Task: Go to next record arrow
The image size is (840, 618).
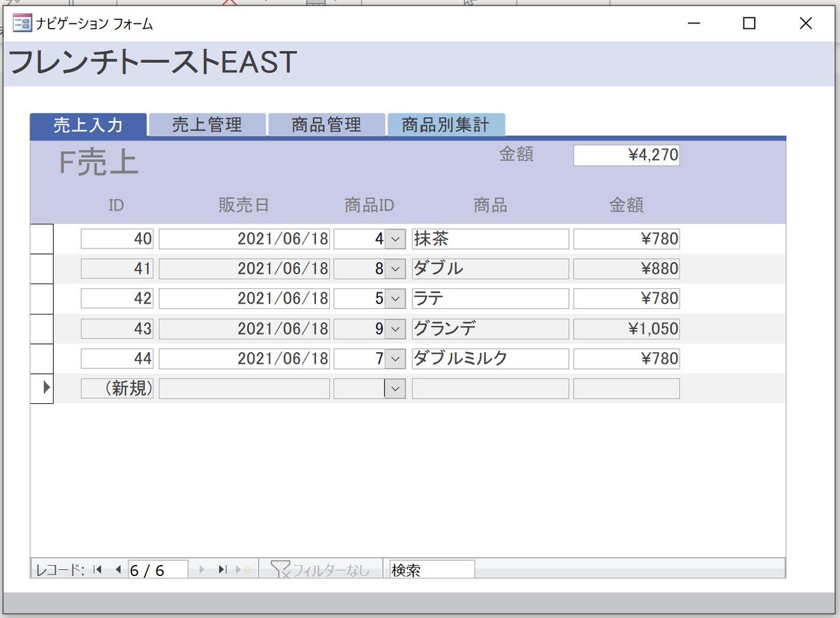Action: [202, 569]
